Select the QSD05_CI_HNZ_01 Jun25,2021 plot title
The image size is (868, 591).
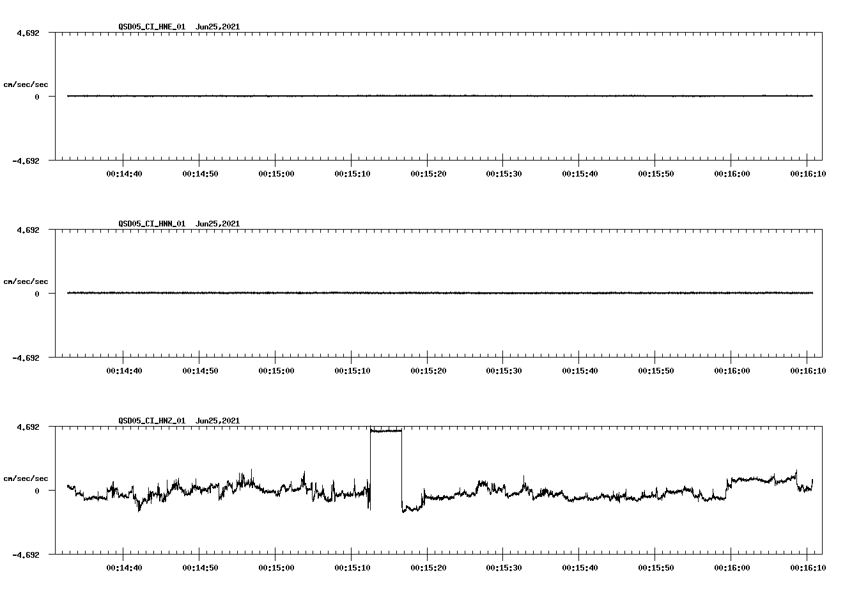click(179, 421)
